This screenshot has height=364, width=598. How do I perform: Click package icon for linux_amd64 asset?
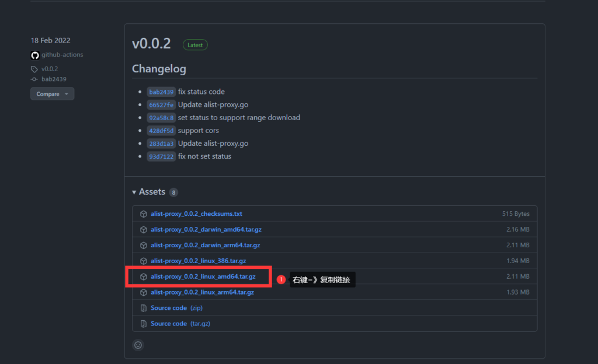coord(144,276)
